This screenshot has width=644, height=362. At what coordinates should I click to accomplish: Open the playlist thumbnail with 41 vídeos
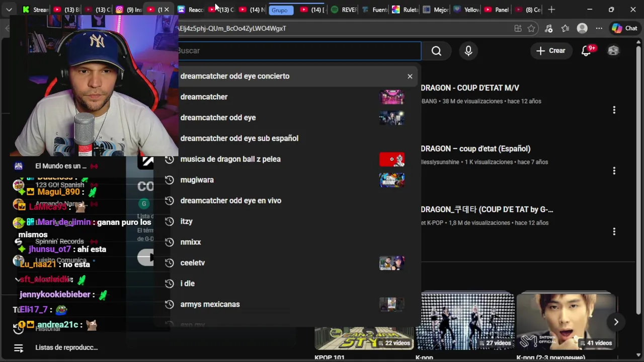coord(567,322)
